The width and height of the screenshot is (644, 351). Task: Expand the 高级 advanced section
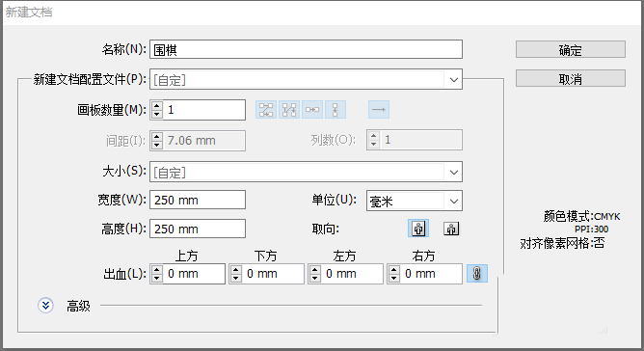(45, 306)
